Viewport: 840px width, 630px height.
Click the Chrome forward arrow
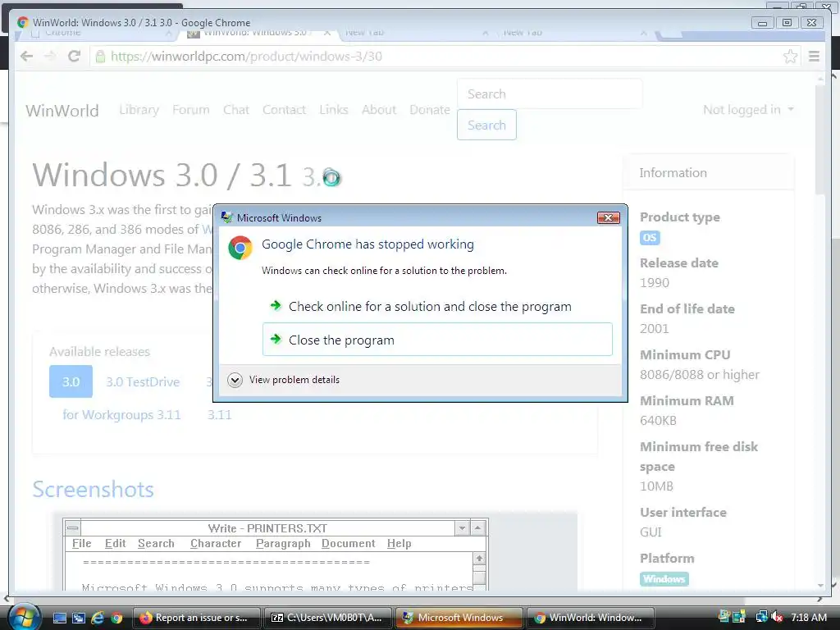click(50, 57)
